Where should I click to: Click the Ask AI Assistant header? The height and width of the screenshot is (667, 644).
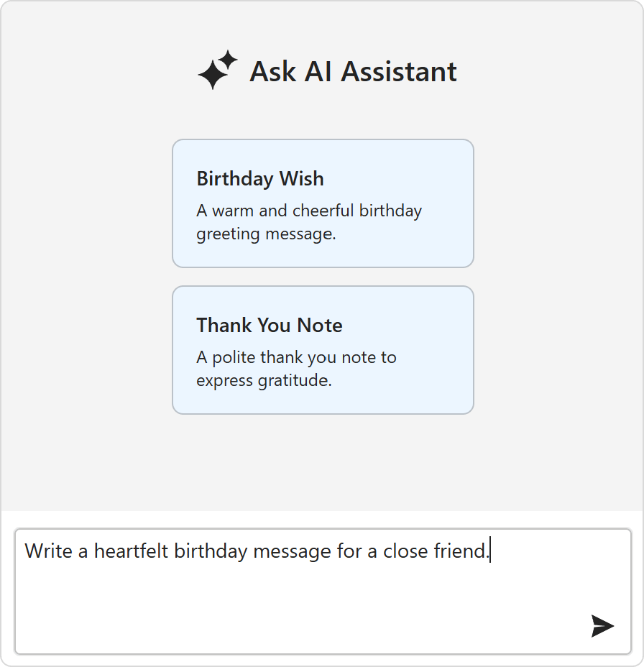pos(352,71)
